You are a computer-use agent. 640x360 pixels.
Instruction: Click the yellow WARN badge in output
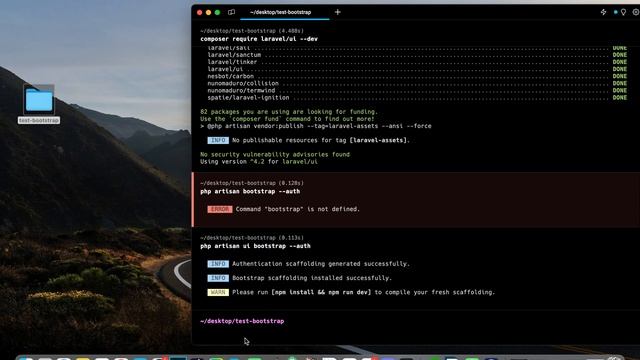click(x=218, y=292)
